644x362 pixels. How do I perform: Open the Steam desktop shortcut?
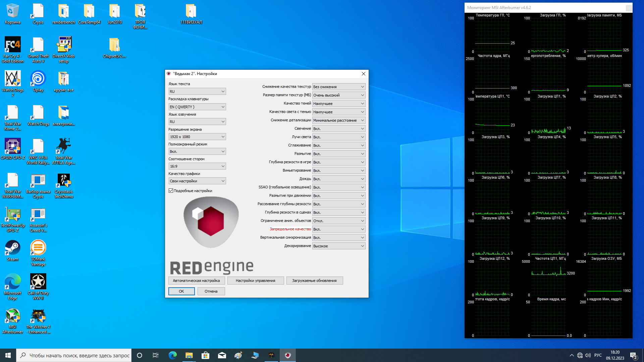(x=13, y=249)
